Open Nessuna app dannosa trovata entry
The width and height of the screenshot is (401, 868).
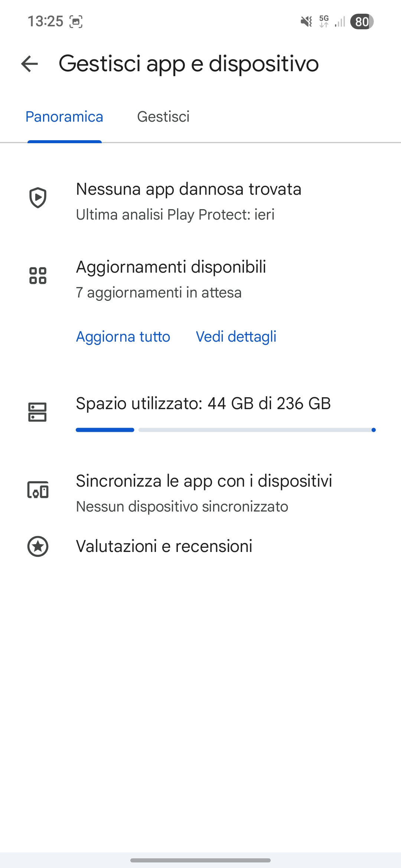pos(200,201)
